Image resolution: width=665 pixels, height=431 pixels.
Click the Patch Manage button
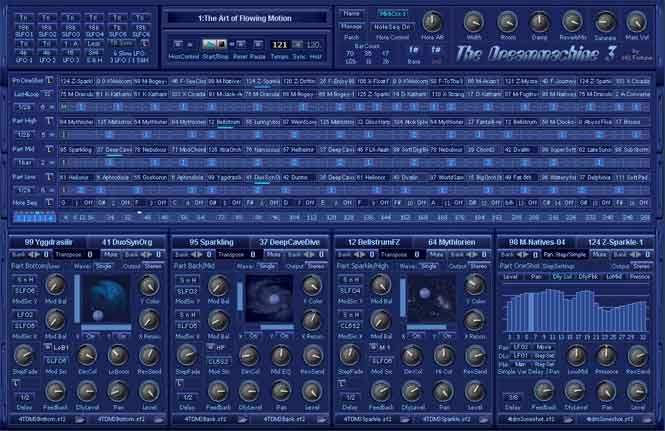click(351, 27)
